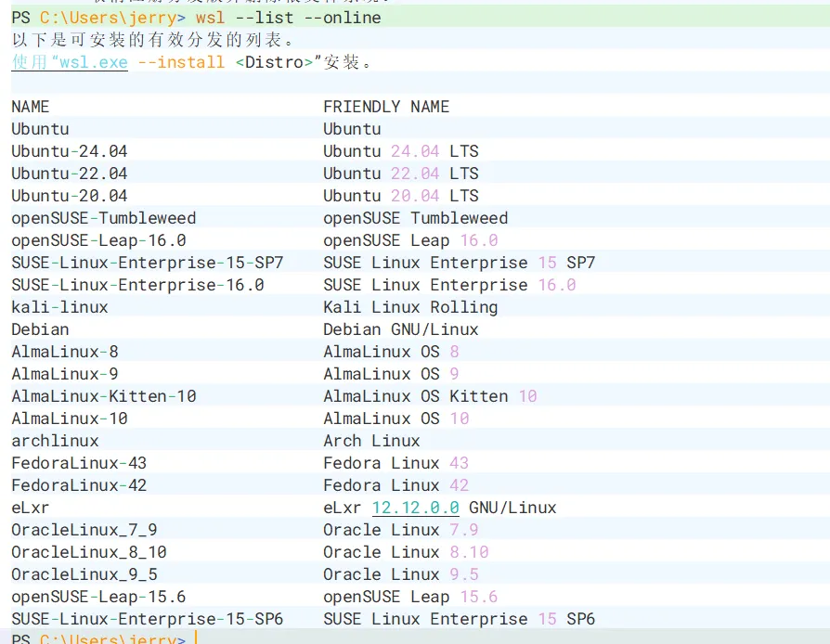830x644 pixels.
Task: Click the OracleLinux_9_5 distro name
Action: (84, 574)
